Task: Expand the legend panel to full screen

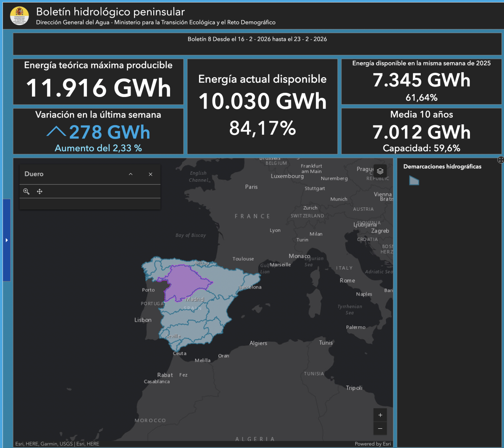Action: click(500, 160)
